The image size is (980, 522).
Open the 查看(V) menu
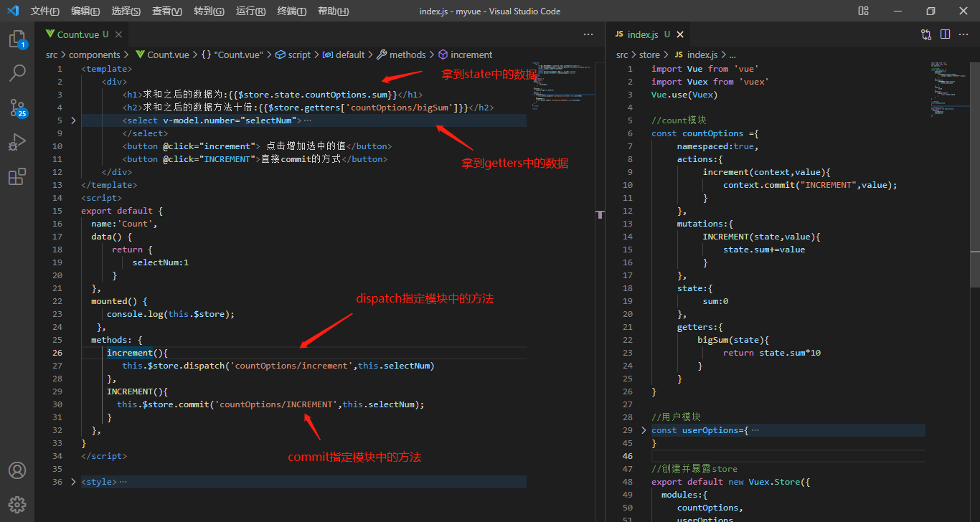point(167,11)
